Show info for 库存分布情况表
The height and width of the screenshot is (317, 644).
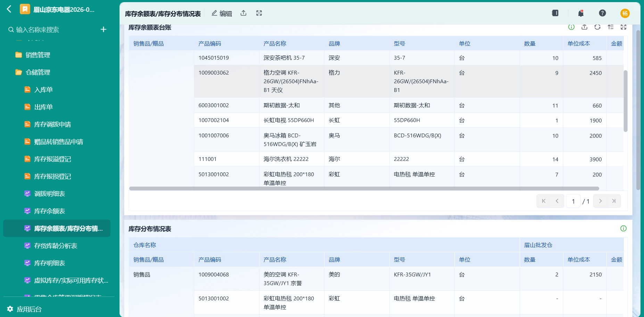pyautogui.click(x=624, y=228)
